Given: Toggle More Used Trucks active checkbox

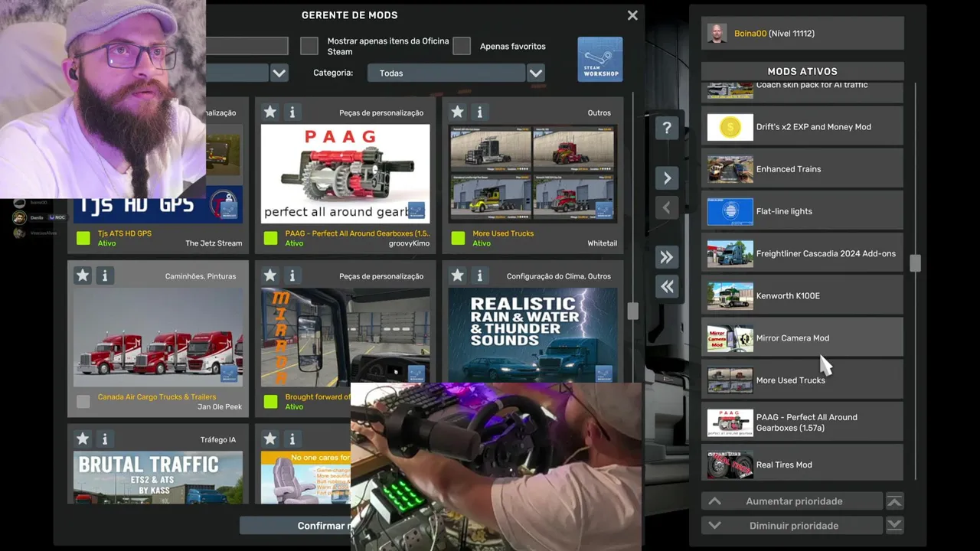Looking at the screenshot, I should (x=458, y=238).
